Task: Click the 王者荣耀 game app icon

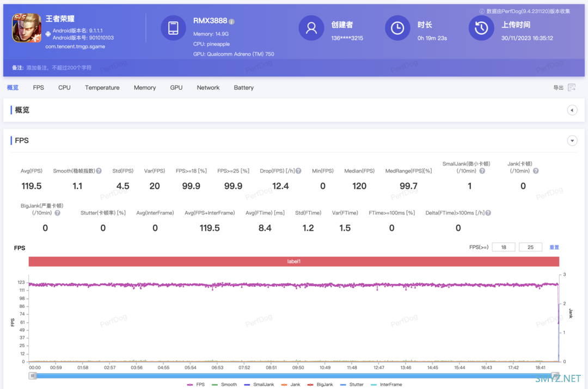Action: click(x=26, y=28)
